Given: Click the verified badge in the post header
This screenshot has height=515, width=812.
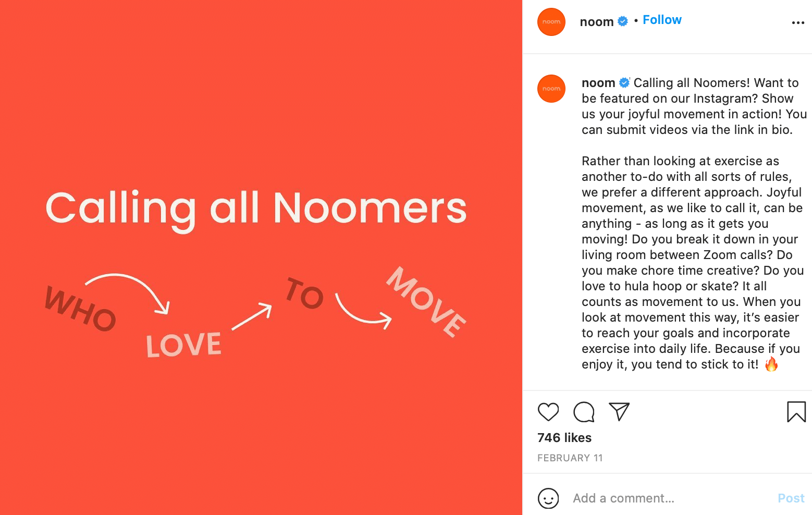Looking at the screenshot, I should tap(623, 21).
